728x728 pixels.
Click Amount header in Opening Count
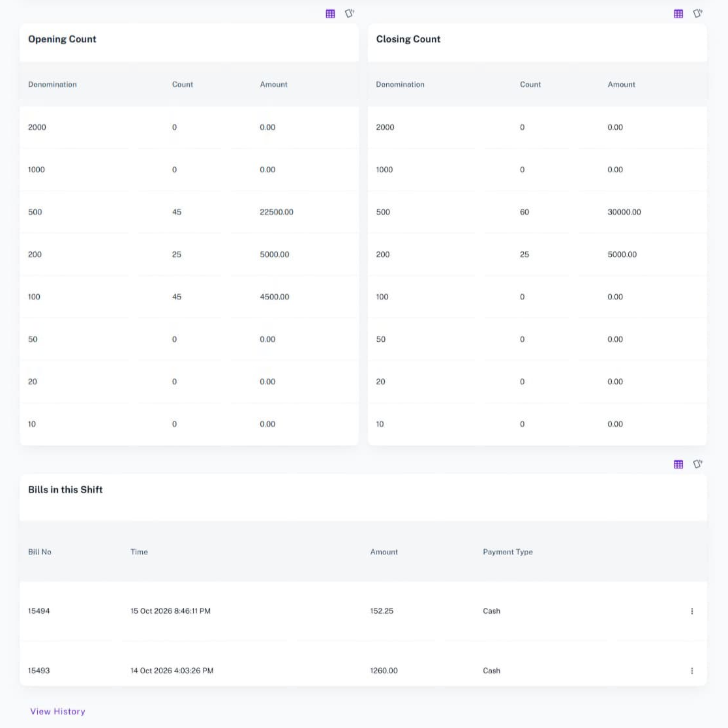[x=273, y=85]
